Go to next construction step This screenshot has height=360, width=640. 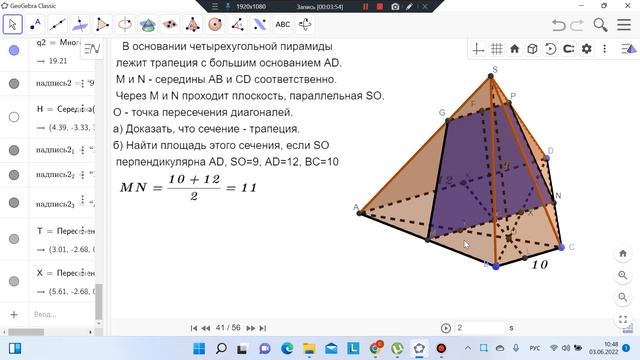point(251,328)
